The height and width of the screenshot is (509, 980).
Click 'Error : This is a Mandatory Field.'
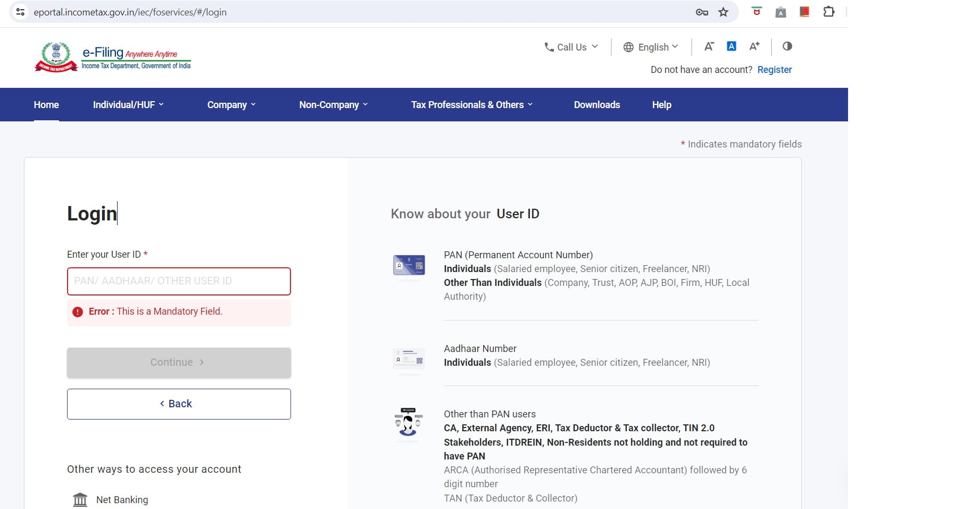(x=155, y=311)
